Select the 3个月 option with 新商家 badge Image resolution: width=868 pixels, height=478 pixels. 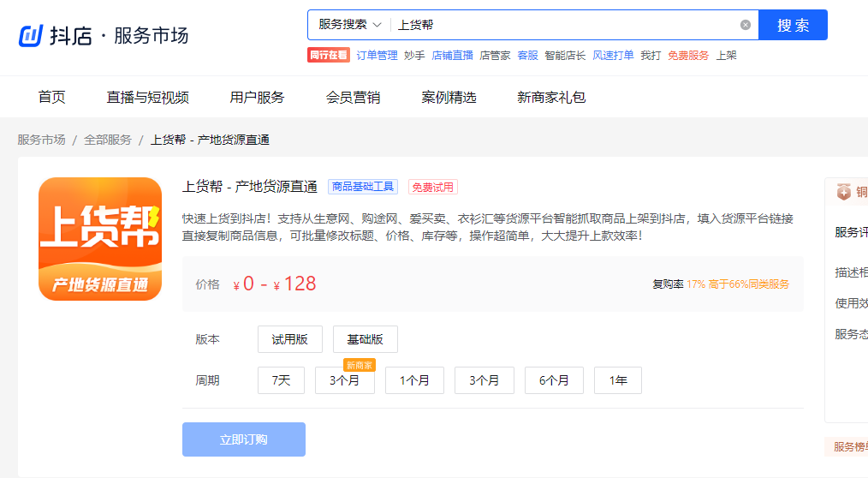click(x=344, y=380)
